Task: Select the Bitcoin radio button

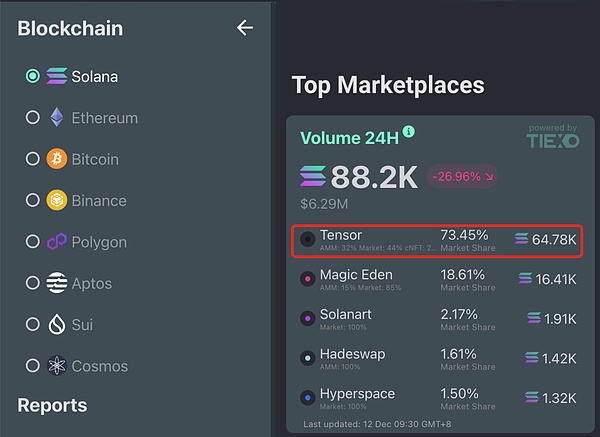Action: [33, 159]
